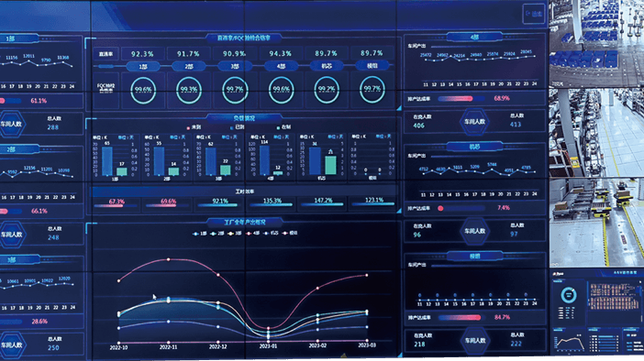This screenshot has width=644, height=361.
Task: Select the 3部 pill tab under 90.9%
Action: click(235, 66)
